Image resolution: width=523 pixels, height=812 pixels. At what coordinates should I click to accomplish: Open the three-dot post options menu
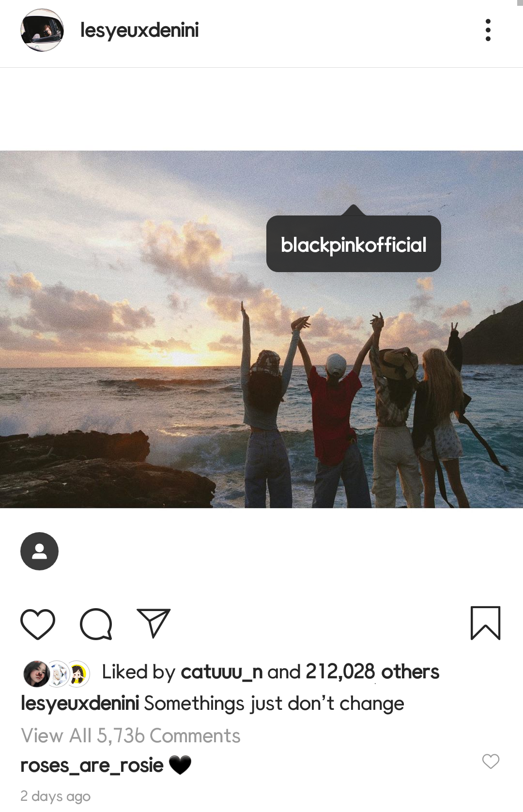[x=488, y=30]
